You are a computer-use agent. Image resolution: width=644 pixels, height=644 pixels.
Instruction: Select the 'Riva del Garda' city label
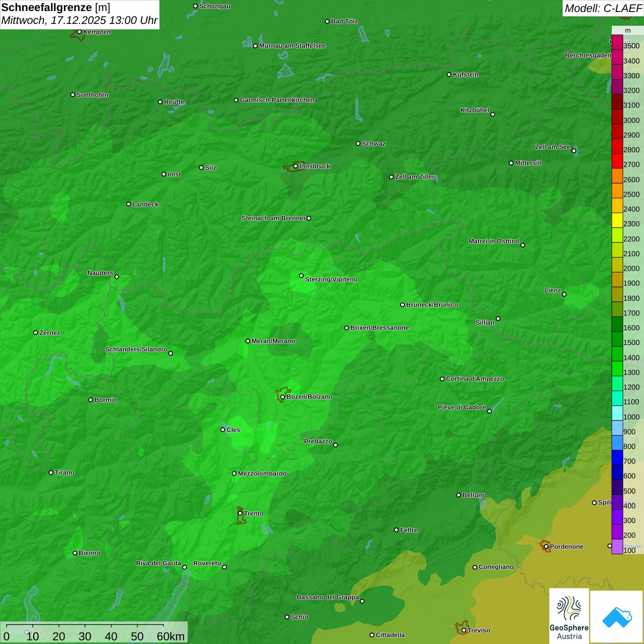159,563
